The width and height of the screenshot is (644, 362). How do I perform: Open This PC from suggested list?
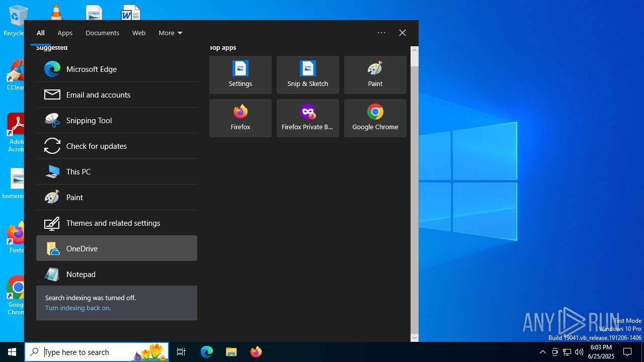point(117,171)
